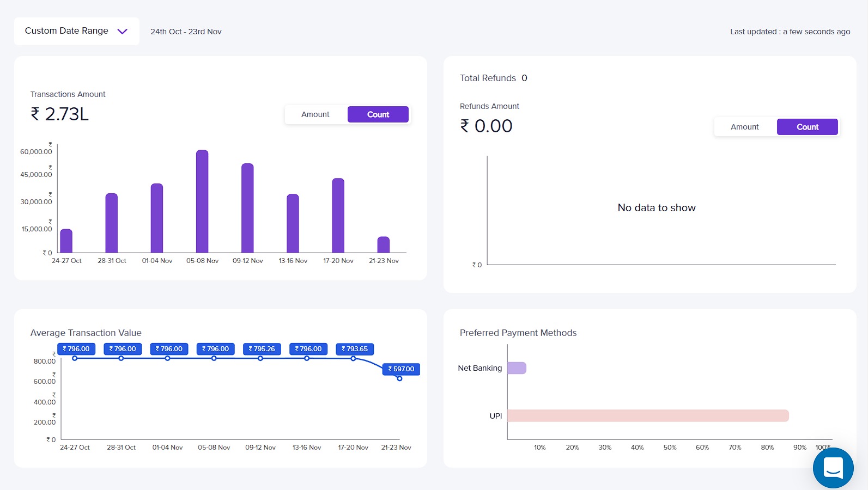The width and height of the screenshot is (868, 490).
Task: Click the 09-12 Nov transactions bar
Action: pyautogui.click(x=247, y=208)
